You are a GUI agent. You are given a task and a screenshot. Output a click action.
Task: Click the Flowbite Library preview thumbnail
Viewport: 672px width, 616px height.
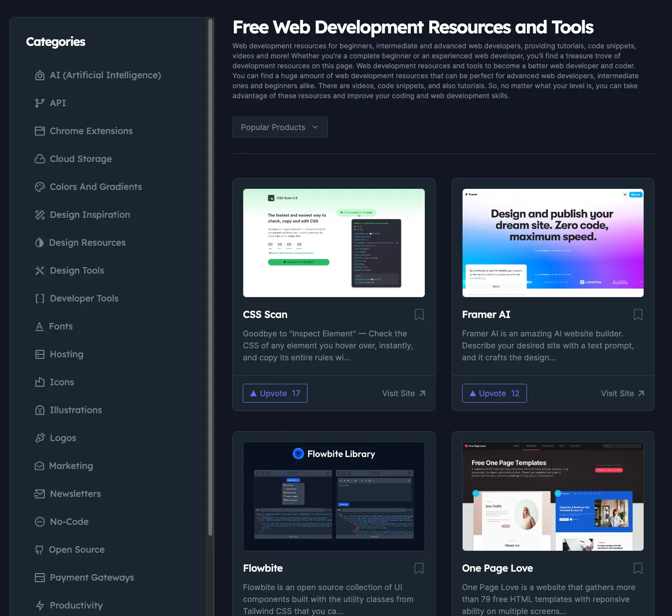pyautogui.click(x=334, y=496)
